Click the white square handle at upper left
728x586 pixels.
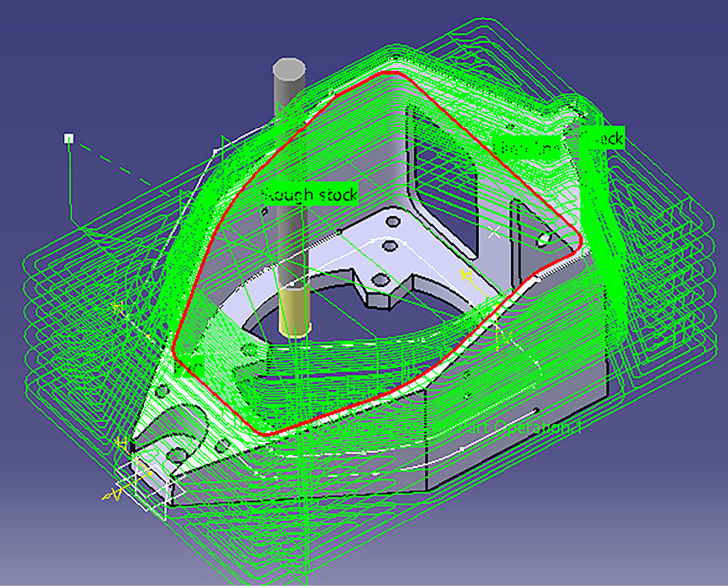[69, 138]
